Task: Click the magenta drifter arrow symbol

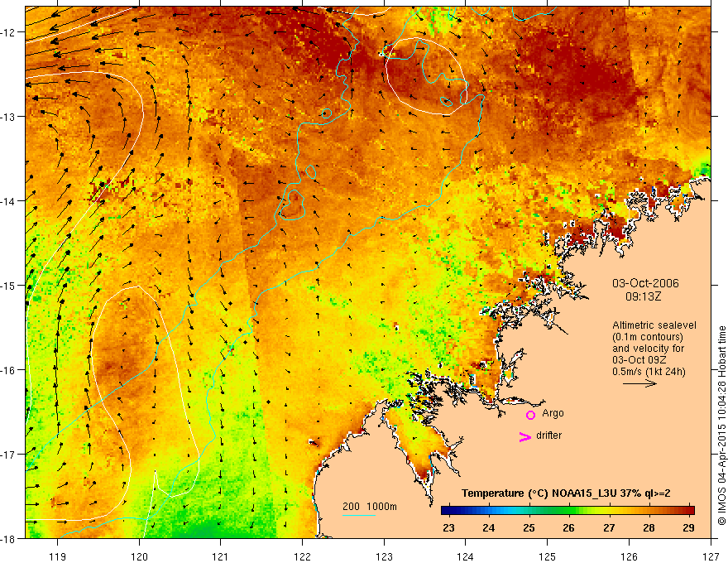Action: click(x=525, y=436)
